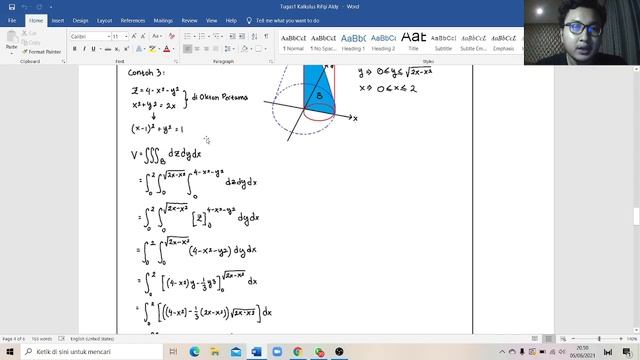Decrease paragraph indent

point(232,36)
